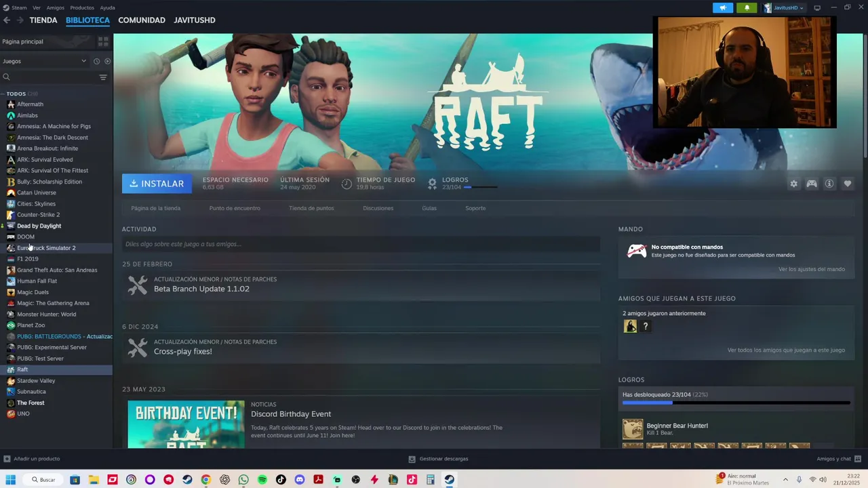Add Raft to favorites heart icon

(x=847, y=184)
